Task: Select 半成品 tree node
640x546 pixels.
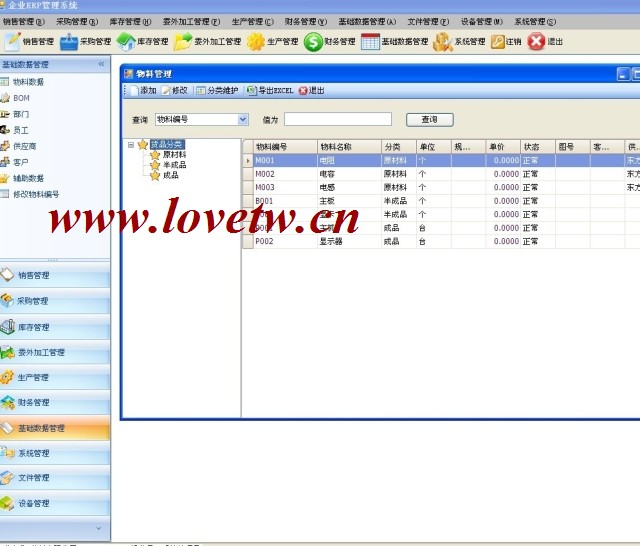Action: click(174, 165)
